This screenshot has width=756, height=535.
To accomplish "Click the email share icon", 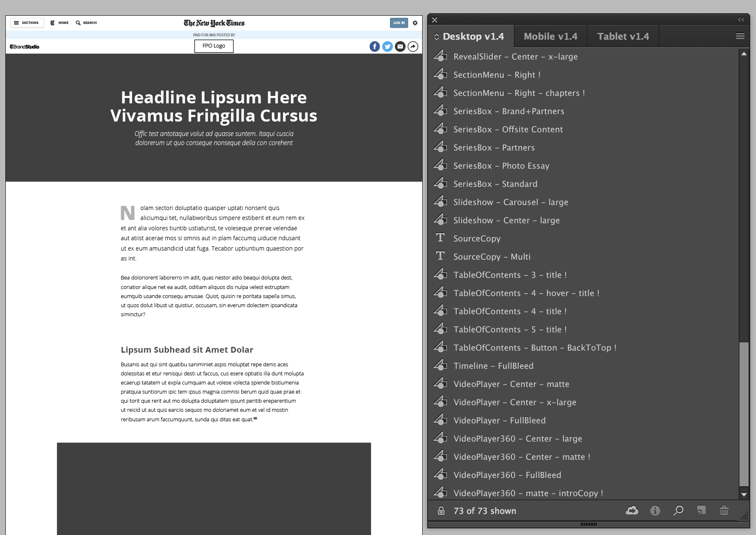I will [x=400, y=47].
